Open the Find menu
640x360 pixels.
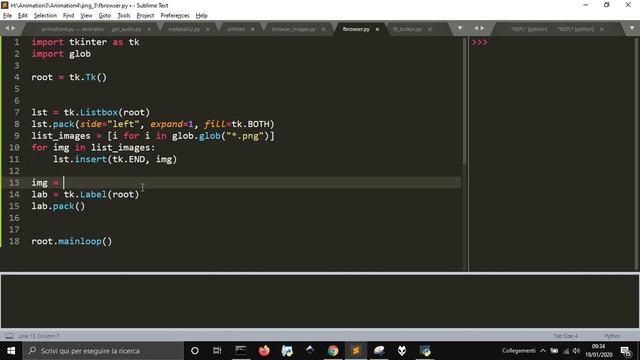tap(69, 16)
